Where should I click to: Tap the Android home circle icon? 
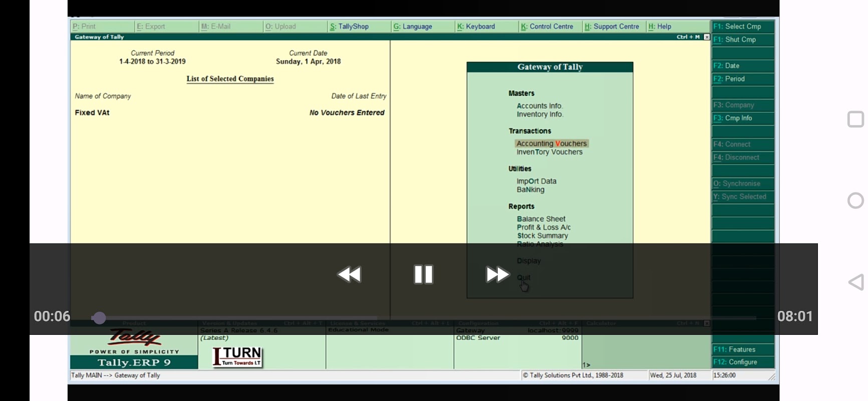pyautogui.click(x=856, y=200)
